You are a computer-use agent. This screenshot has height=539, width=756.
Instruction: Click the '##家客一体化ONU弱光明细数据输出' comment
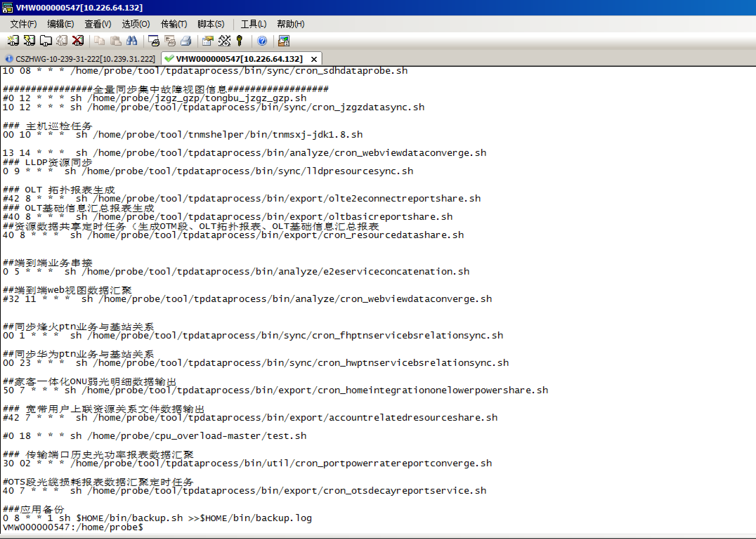[89, 381]
